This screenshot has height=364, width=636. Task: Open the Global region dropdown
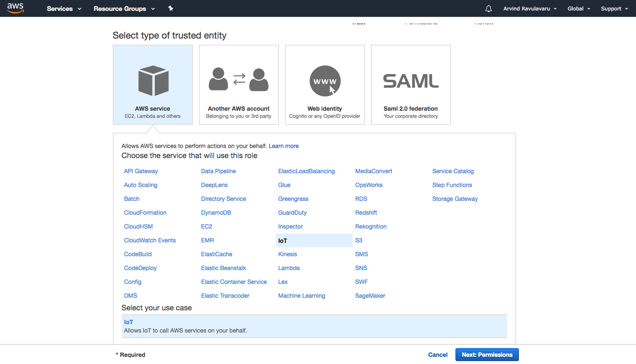pos(579,8)
